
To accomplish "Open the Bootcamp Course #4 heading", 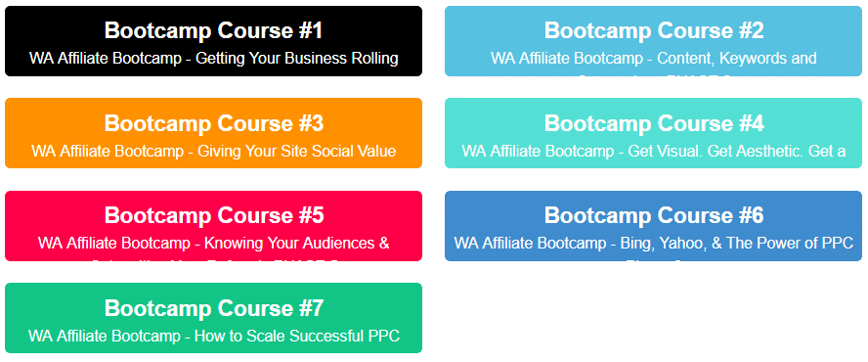I will point(654,123).
